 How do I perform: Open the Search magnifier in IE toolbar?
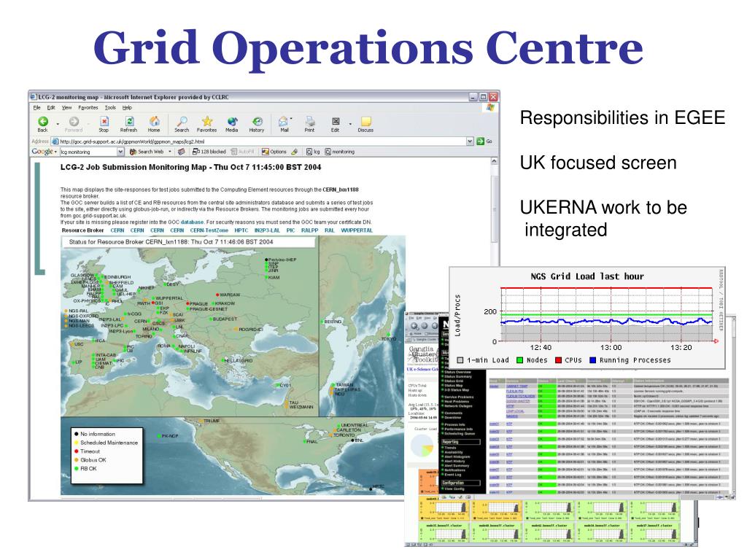coord(182,122)
